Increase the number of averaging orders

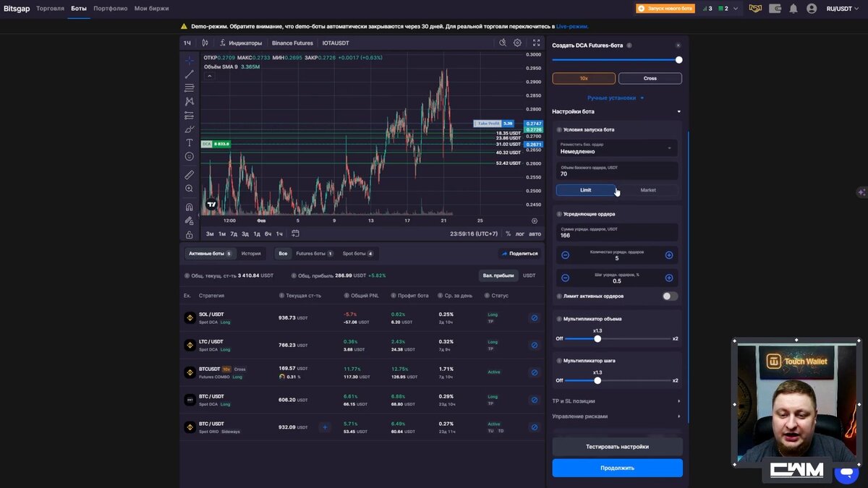(669, 255)
